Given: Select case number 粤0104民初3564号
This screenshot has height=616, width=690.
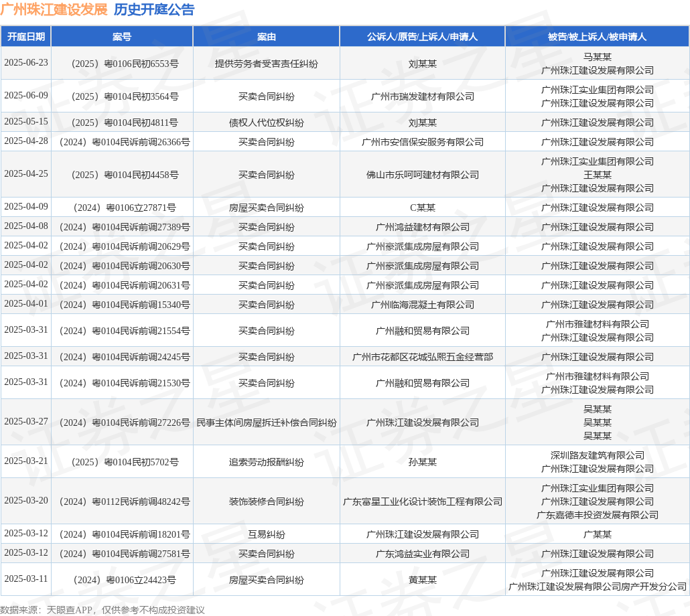Looking at the screenshot, I should (125, 96).
